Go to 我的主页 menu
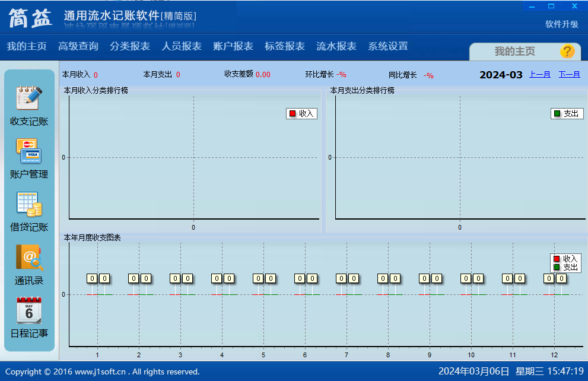588x381 pixels. 27,46
